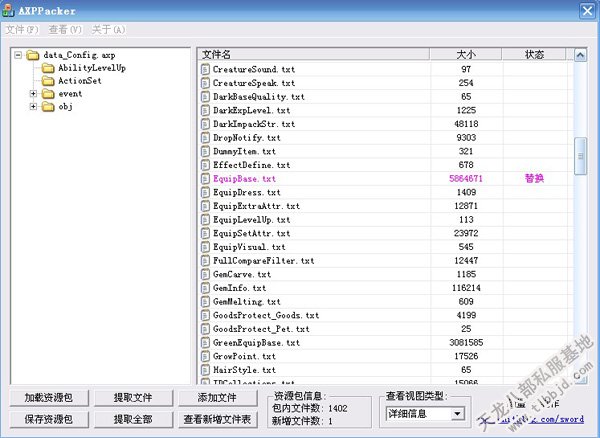
Task: Expand the event folder node
Action: pos(33,94)
